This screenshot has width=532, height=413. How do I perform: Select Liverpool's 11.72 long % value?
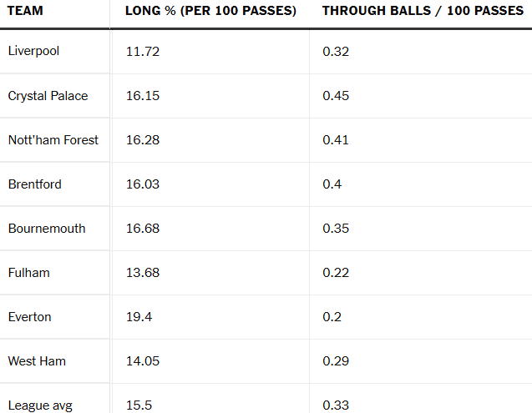(x=142, y=51)
